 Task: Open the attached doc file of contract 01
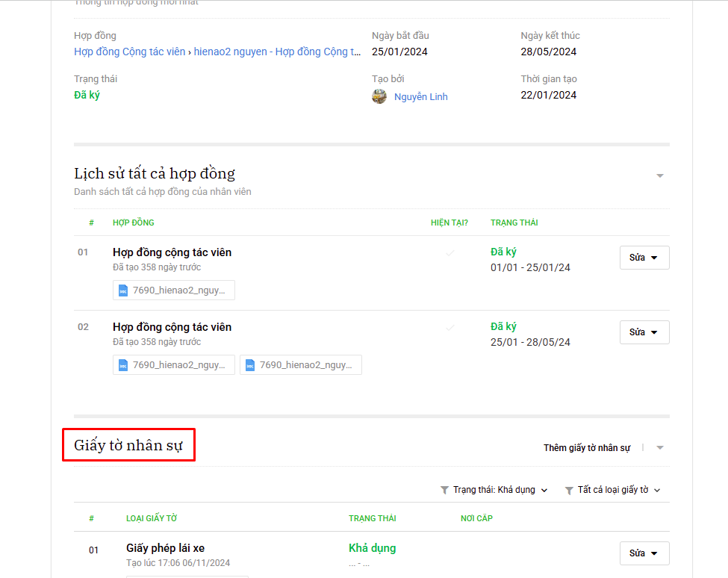[174, 290]
